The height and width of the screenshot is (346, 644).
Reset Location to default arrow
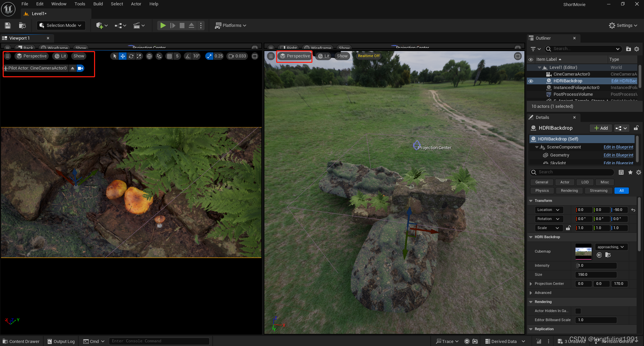[x=633, y=210]
